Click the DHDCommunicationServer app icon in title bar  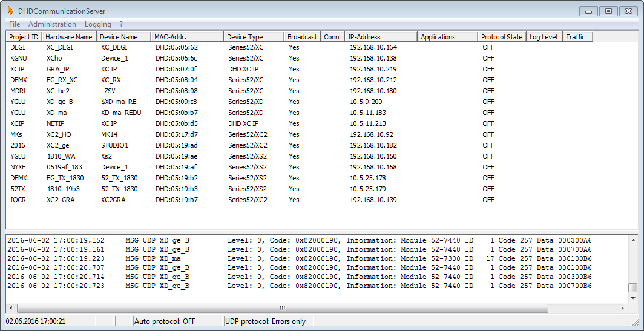[10, 11]
